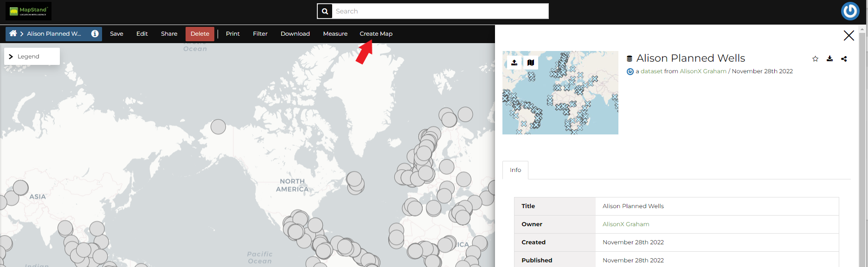Open dataset info via the info icon
868x267 pixels.
[95, 33]
